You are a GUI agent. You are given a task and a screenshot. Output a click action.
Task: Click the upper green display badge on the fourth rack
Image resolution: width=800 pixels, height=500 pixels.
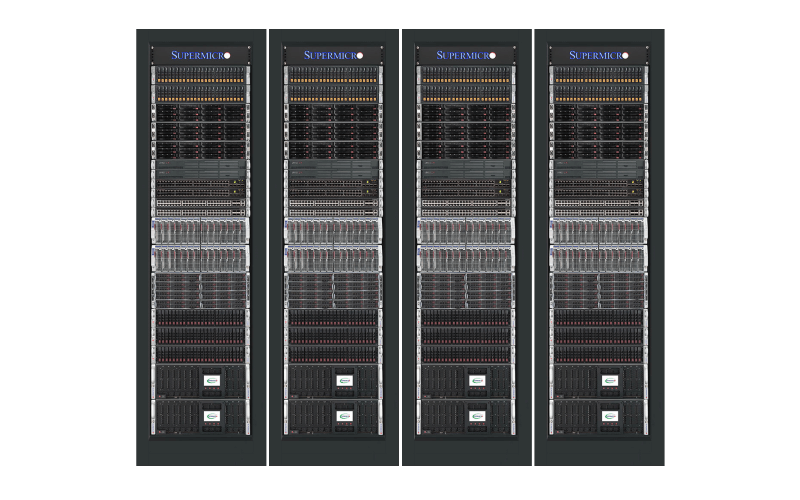pos(610,380)
